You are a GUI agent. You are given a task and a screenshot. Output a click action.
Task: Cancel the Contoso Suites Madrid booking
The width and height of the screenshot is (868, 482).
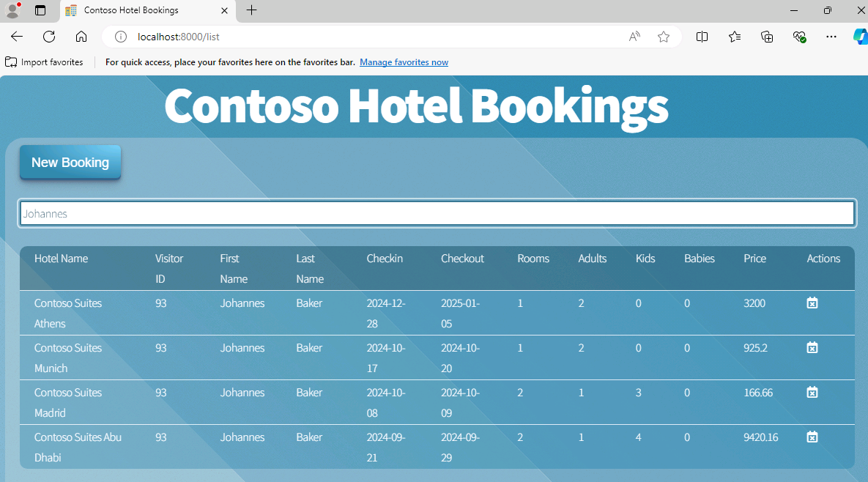coord(812,393)
